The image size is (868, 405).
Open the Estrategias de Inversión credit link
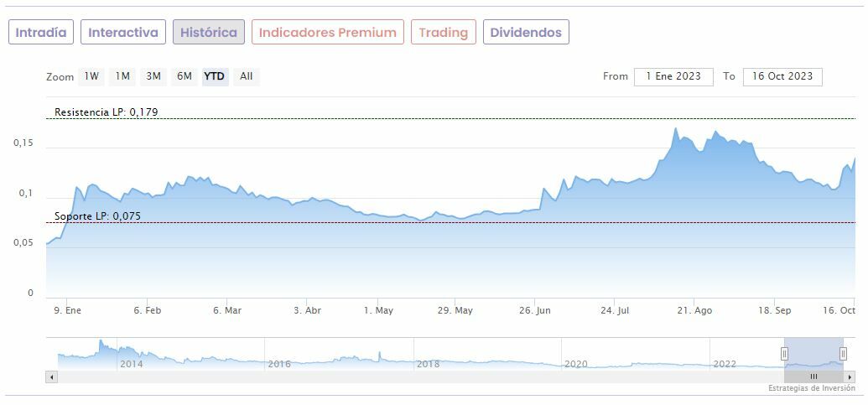point(811,388)
